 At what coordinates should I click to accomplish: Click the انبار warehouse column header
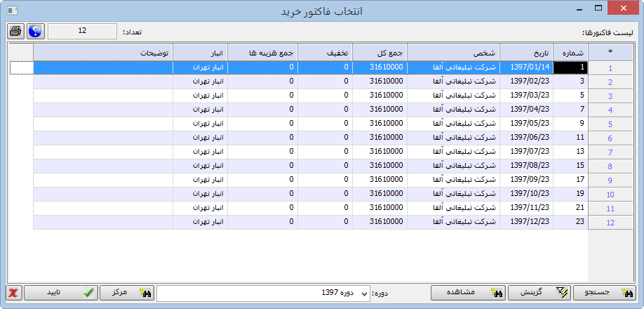pos(200,53)
